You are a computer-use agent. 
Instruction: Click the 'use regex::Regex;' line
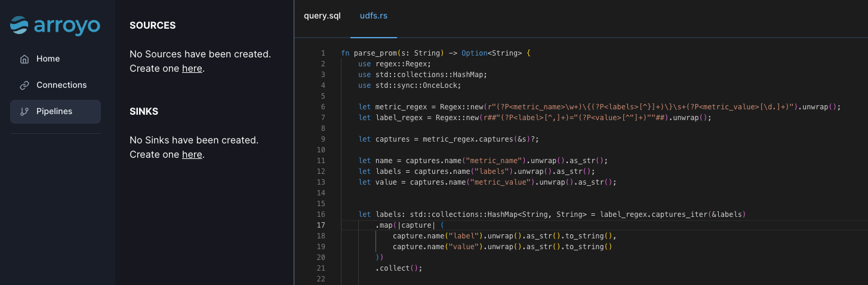pyautogui.click(x=395, y=64)
